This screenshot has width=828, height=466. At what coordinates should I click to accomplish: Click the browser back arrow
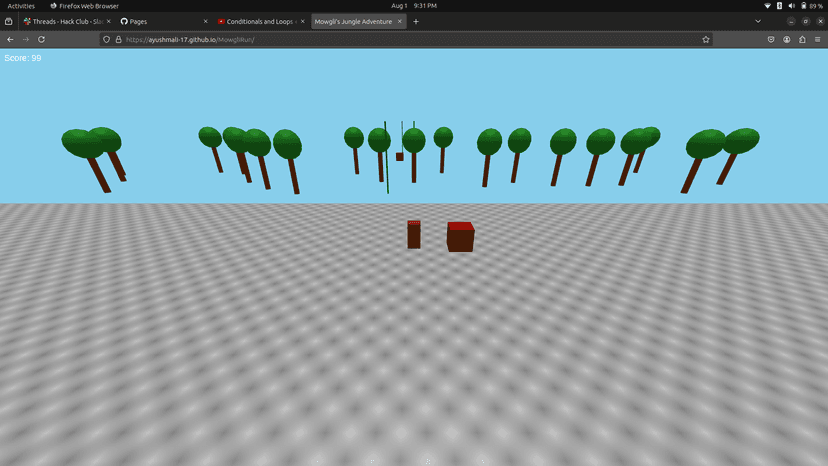[x=10, y=40]
